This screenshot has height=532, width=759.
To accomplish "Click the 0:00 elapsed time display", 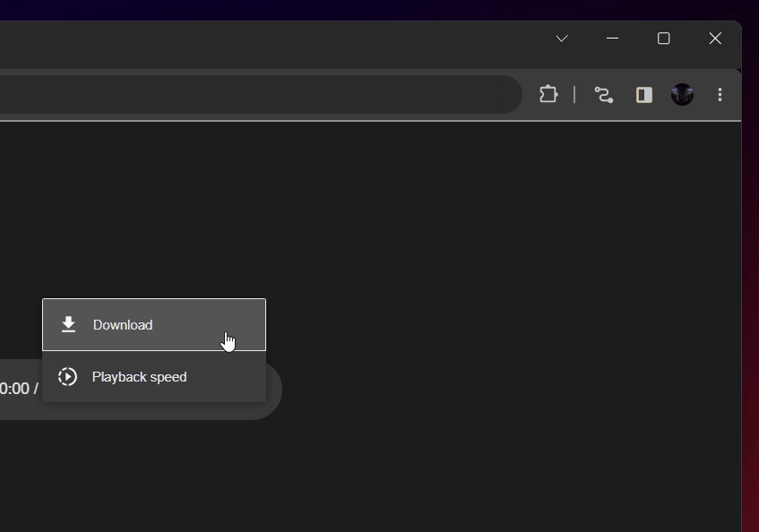I will coord(14,389).
